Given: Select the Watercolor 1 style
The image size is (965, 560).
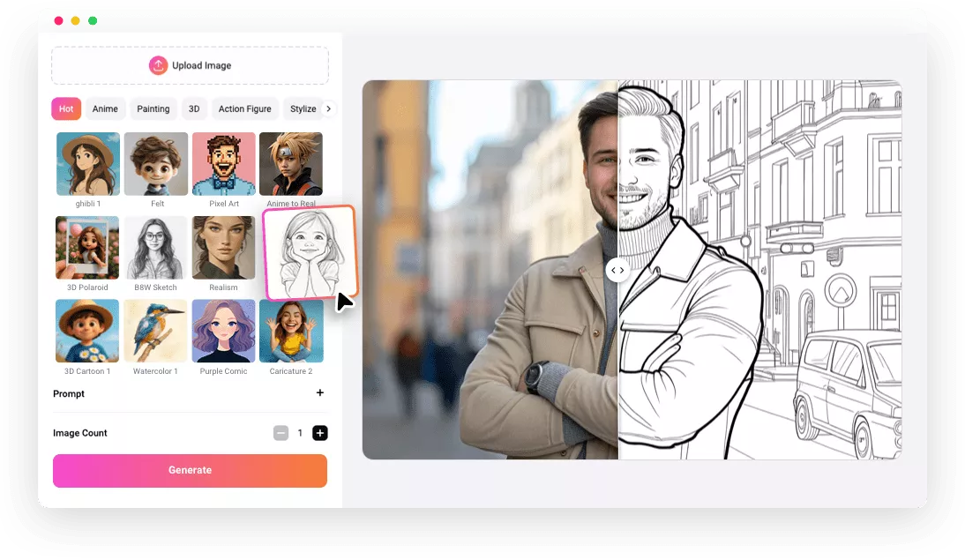Looking at the screenshot, I should (155, 331).
